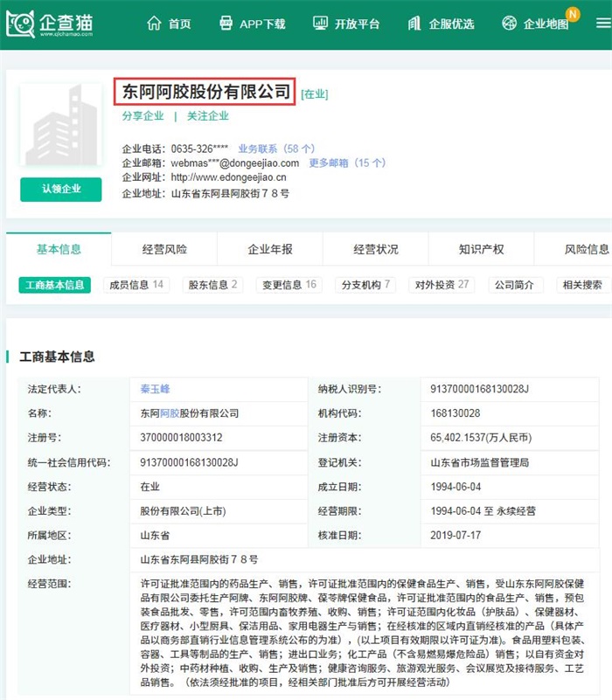Screen dimensions: 612x700
Task: Switch to the 经营风险 tab
Action: click(x=164, y=249)
